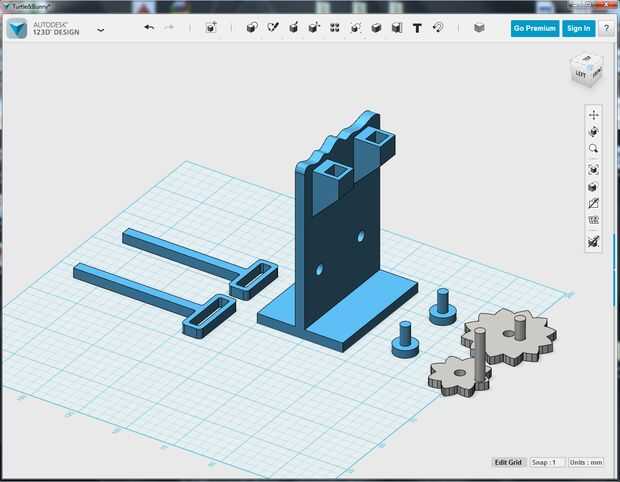The width and height of the screenshot is (620, 482).
Task: Select the Orbit tool in navigation bar
Action: coord(594,132)
